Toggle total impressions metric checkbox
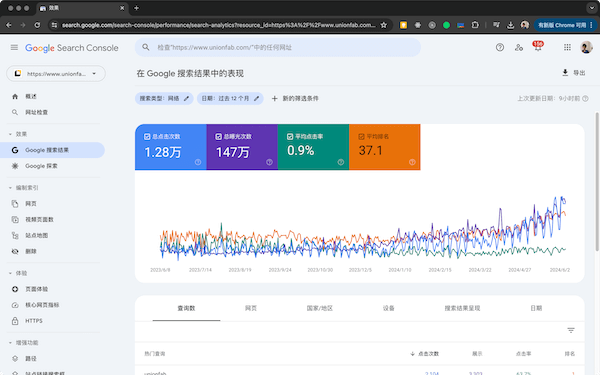The width and height of the screenshot is (600, 375). [218, 137]
